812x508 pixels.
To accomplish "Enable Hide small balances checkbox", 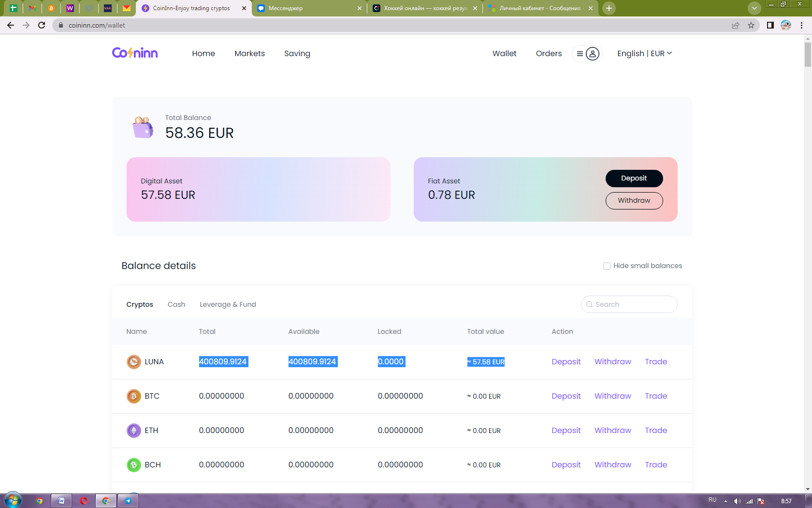I will pyautogui.click(x=607, y=266).
